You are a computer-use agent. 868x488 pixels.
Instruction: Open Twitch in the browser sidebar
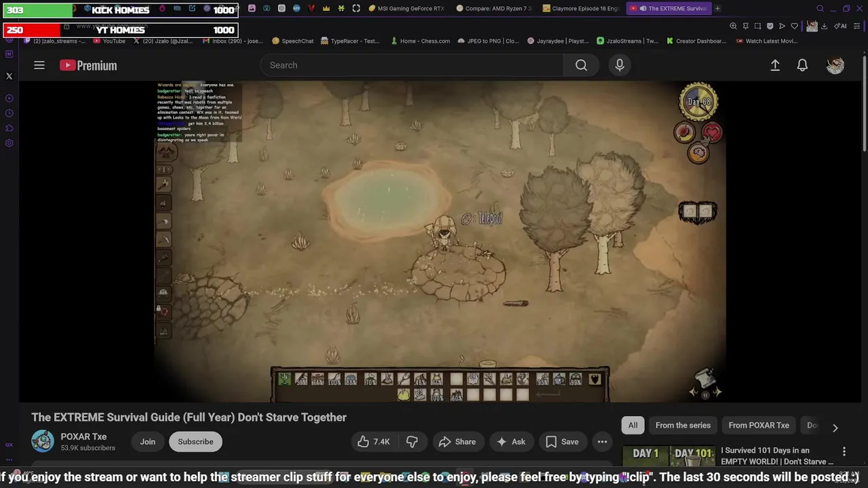tap(9, 54)
